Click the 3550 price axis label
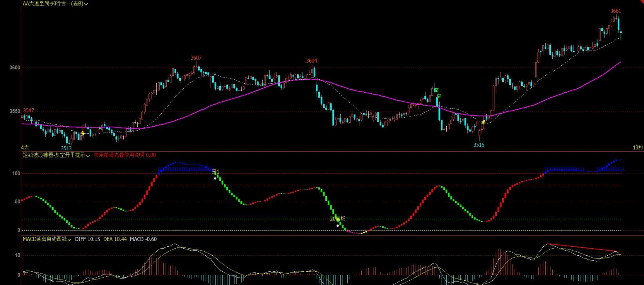Image resolution: width=644 pixels, height=285 pixels. coord(15,111)
